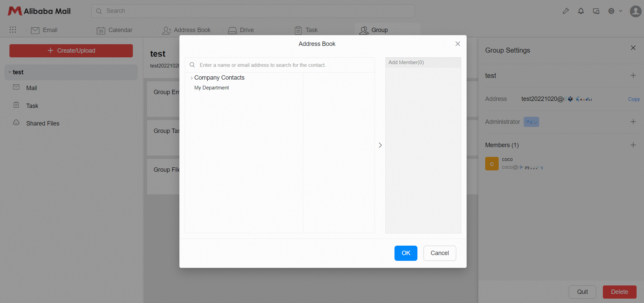This screenshot has width=644, height=303.
Task: Open the Task tab in top navigation
Action: click(306, 30)
